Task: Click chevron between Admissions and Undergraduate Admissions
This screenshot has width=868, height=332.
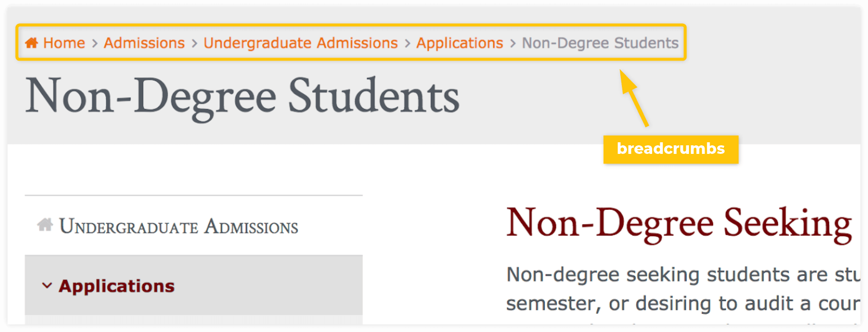Action: pos(194,43)
